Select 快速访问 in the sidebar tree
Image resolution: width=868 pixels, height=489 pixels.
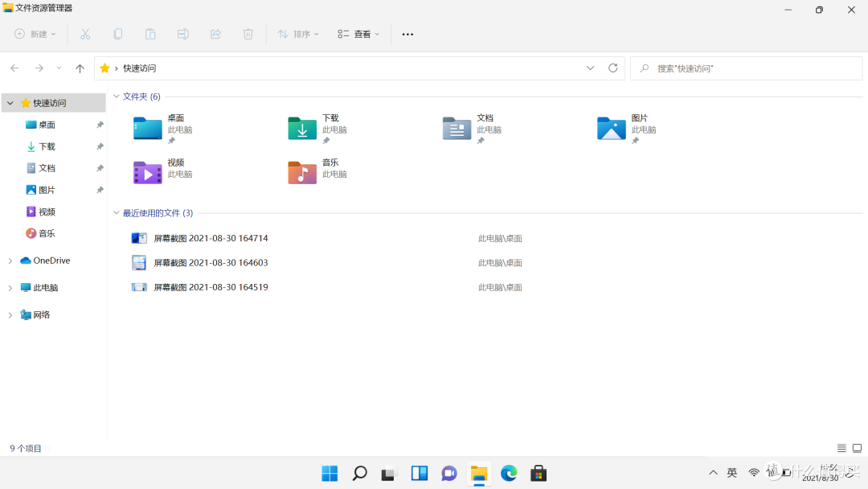(x=54, y=103)
